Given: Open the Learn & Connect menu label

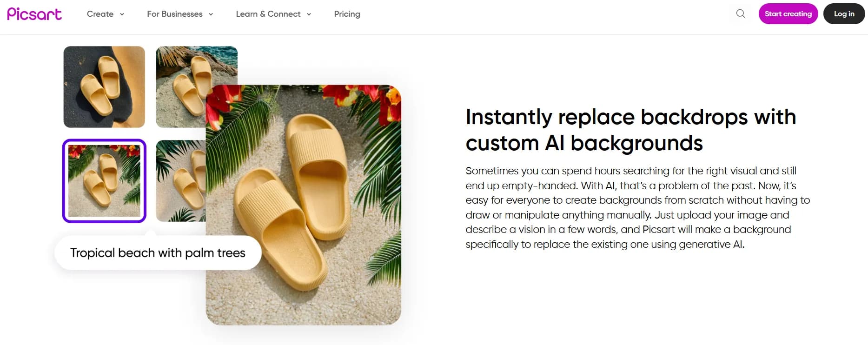Looking at the screenshot, I should [268, 14].
